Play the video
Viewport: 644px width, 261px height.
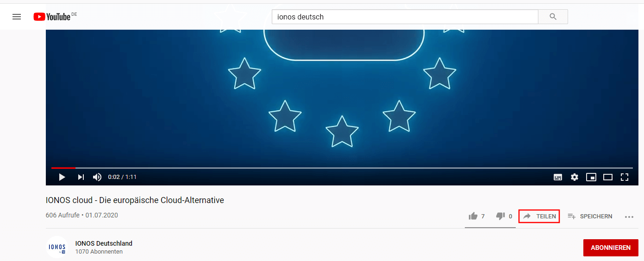coord(62,177)
